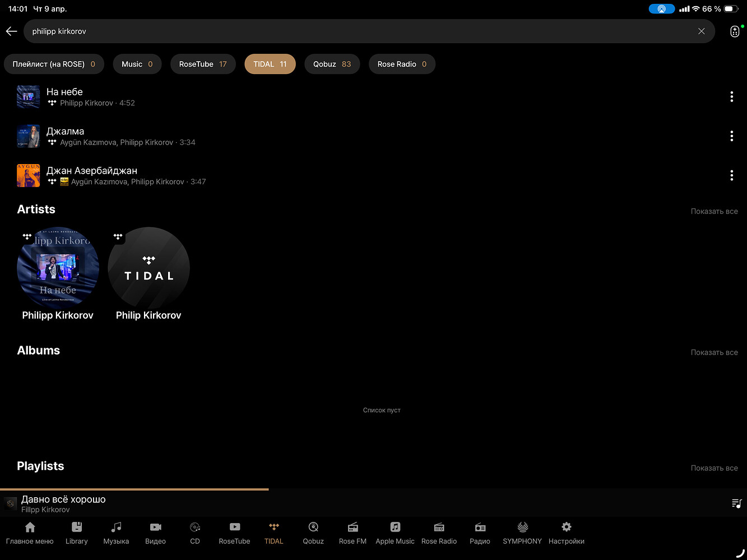Open Rose FM in bottom navigation

352,533
